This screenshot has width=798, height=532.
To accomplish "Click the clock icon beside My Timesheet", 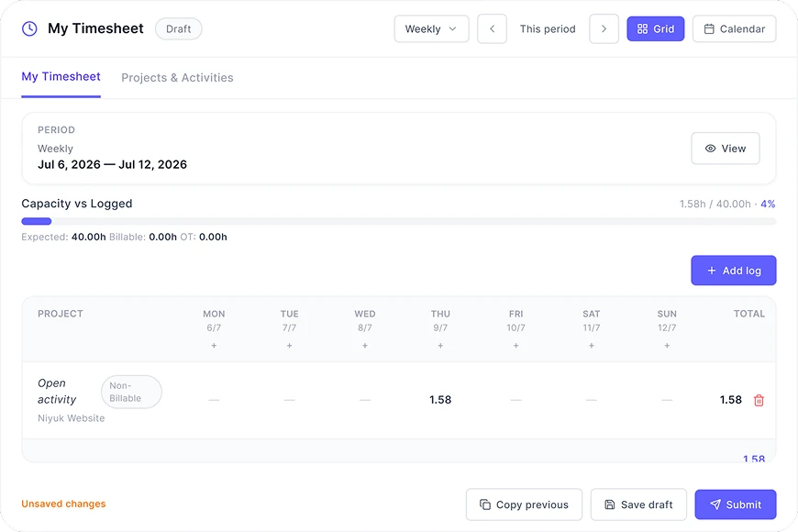I will click(x=29, y=28).
